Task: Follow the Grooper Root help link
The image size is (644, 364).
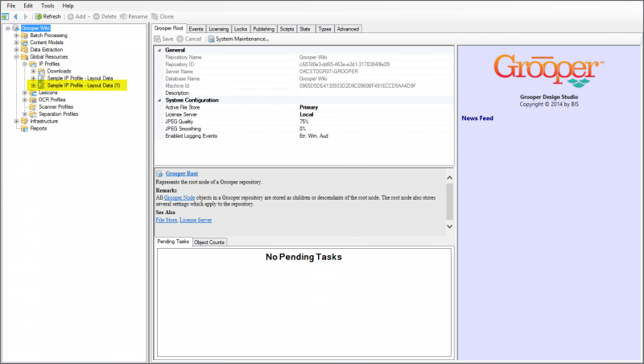Action: [x=182, y=174]
